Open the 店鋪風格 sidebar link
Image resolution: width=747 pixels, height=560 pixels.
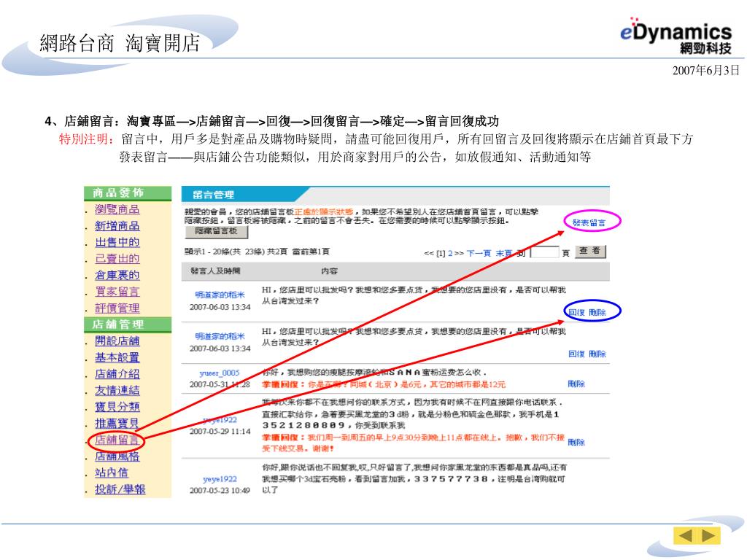117,456
